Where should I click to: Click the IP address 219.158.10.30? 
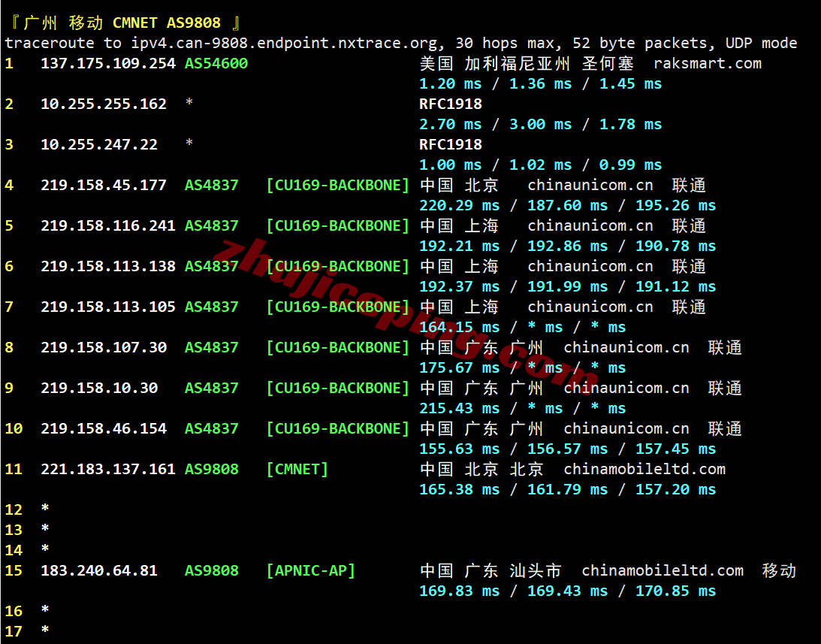(98, 389)
